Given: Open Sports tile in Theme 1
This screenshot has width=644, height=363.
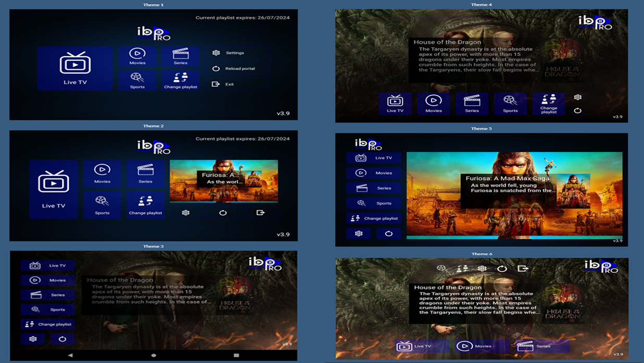Looking at the screenshot, I should [137, 80].
